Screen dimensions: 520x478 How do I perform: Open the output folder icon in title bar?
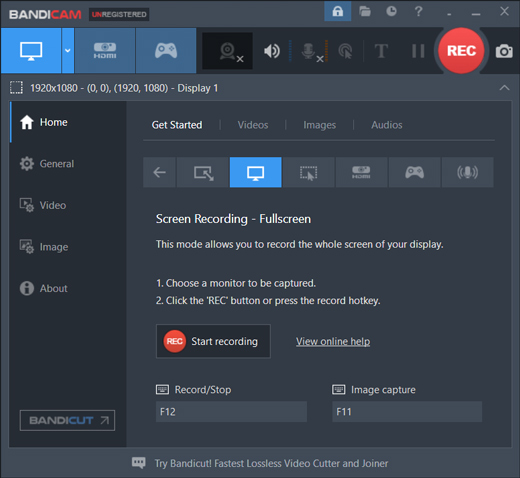[x=365, y=12]
